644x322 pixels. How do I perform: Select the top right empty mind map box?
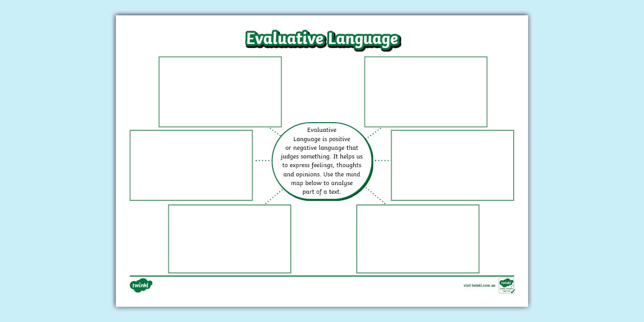[426, 92]
